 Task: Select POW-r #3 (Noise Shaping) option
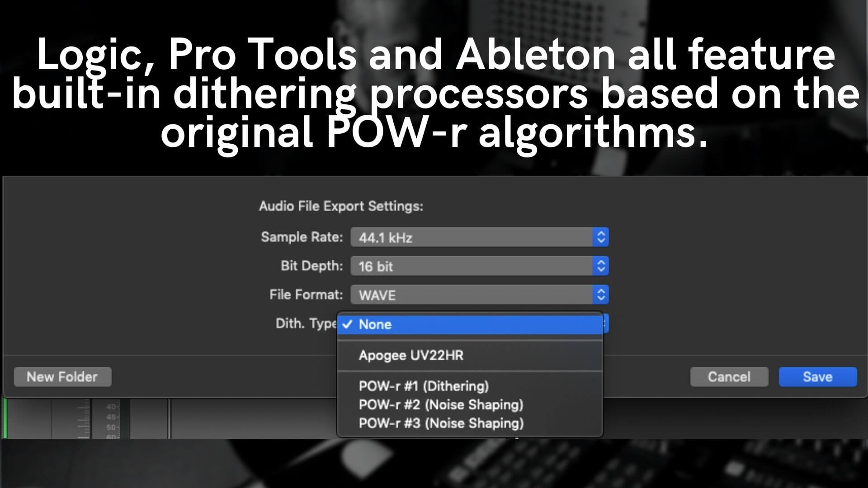[x=470, y=423]
